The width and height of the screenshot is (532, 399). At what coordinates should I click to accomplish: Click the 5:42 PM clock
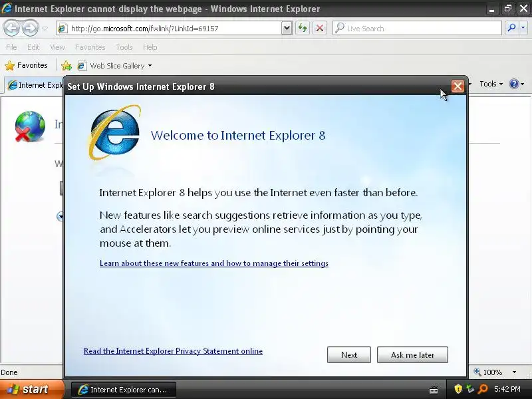(507, 389)
